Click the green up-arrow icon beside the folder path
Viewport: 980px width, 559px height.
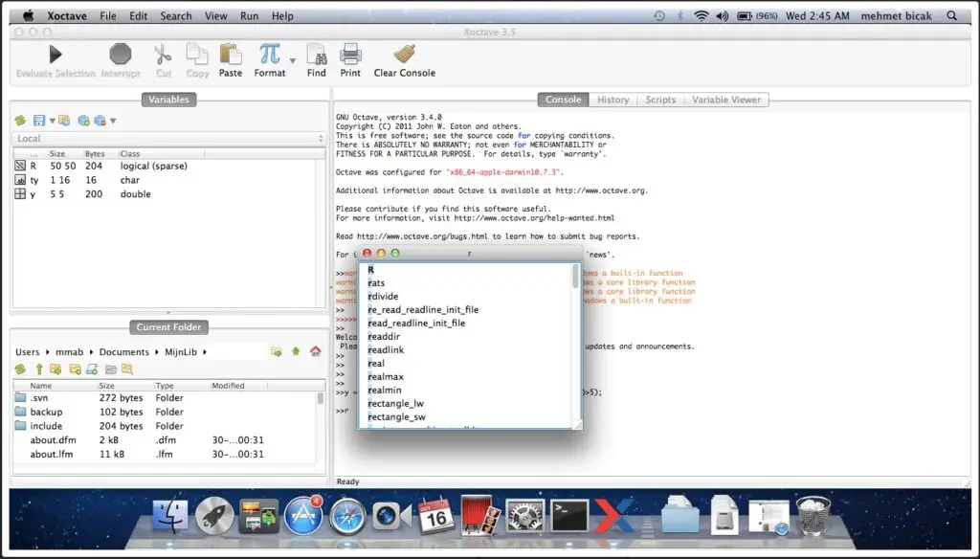coord(297,351)
